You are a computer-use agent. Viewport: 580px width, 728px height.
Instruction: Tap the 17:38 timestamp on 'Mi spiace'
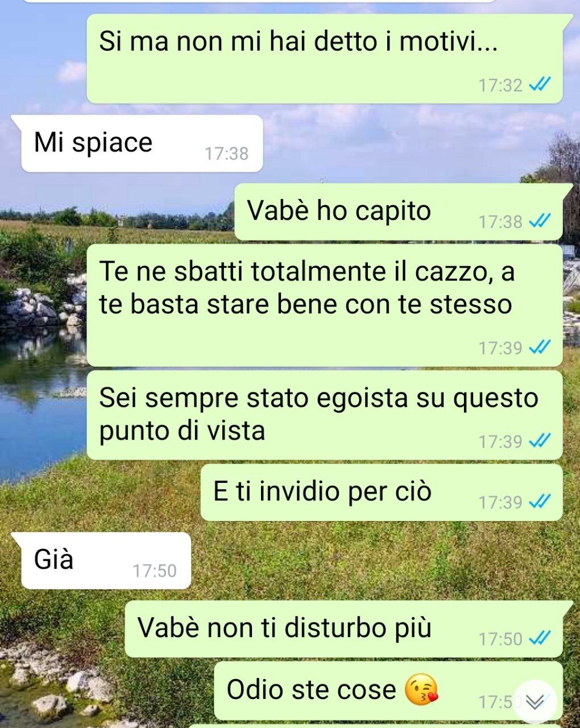pyautogui.click(x=226, y=154)
